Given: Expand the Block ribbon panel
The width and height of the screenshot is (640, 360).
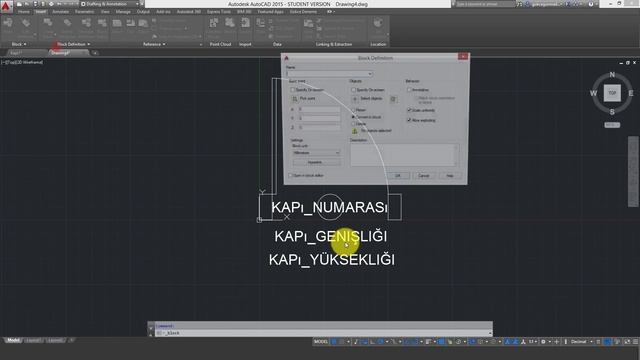Looking at the screenshot, I should (19, 44).
